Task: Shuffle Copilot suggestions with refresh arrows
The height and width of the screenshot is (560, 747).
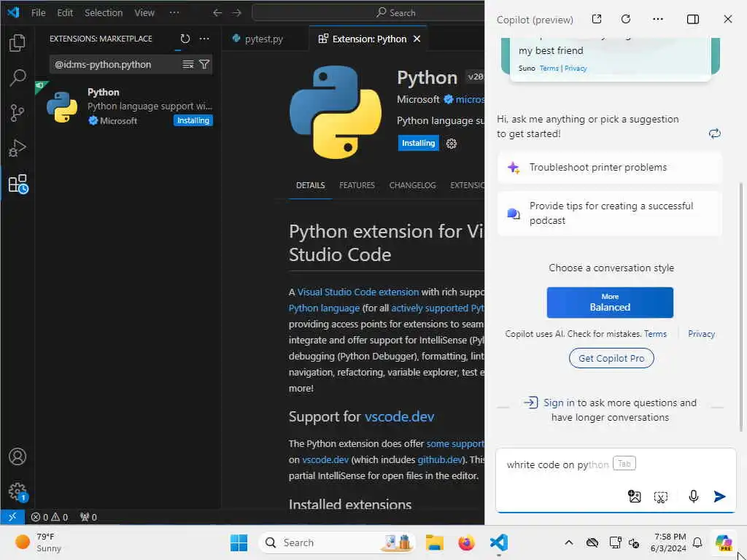Action: tap(715, 133)
